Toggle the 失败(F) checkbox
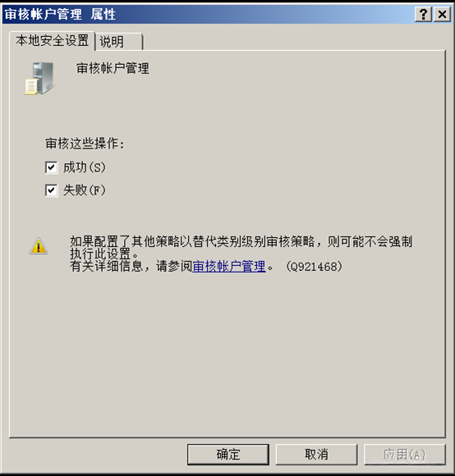Viewport: 455px width, 476px height. [52, 190]
